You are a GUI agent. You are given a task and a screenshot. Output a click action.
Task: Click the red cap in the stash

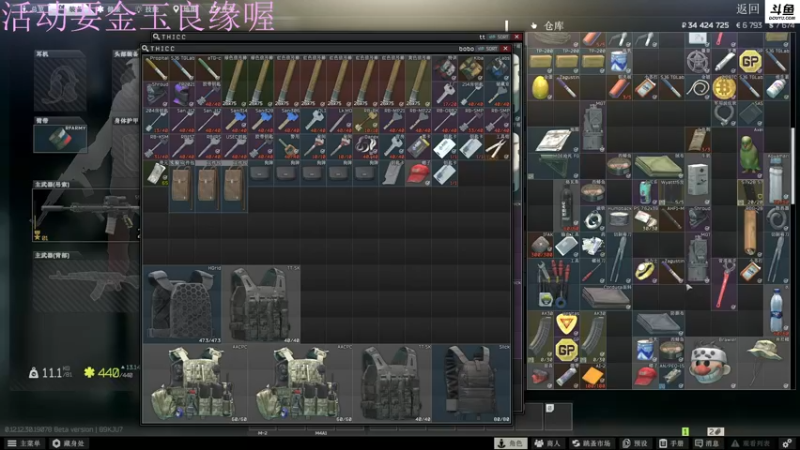pos(645,376)
